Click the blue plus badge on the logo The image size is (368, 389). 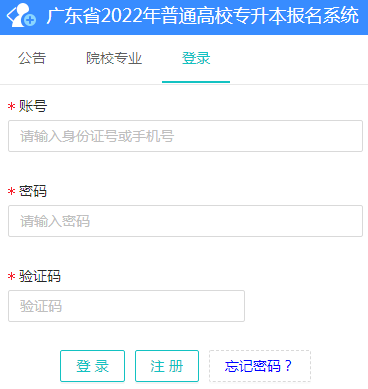(30, 20)
